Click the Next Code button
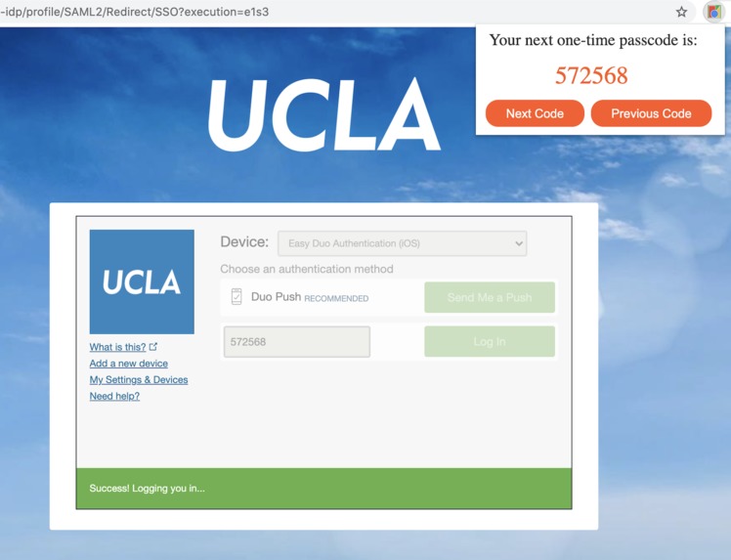The image size is (731, 560). [x=535, y=113]
